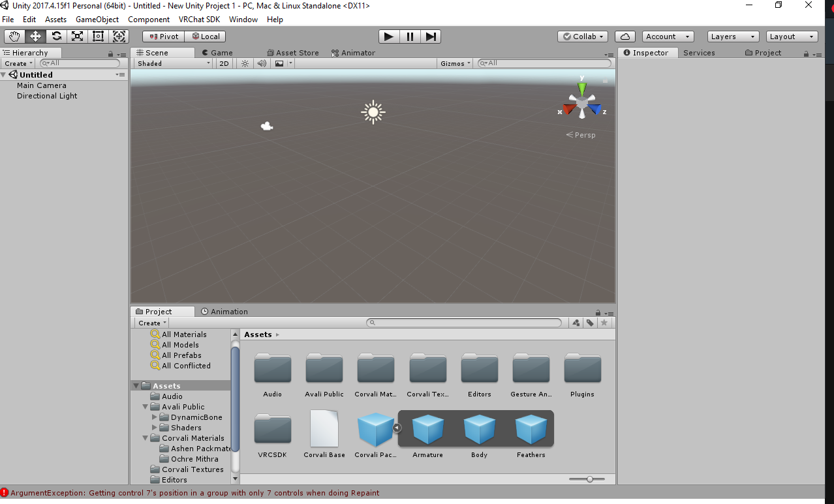
Task: Open Hierarchy Create dropdown
Action: click(18, 63)
